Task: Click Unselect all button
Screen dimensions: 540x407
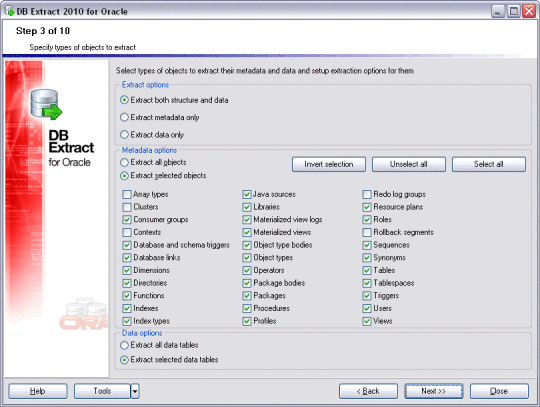Action: coord(409,164)
